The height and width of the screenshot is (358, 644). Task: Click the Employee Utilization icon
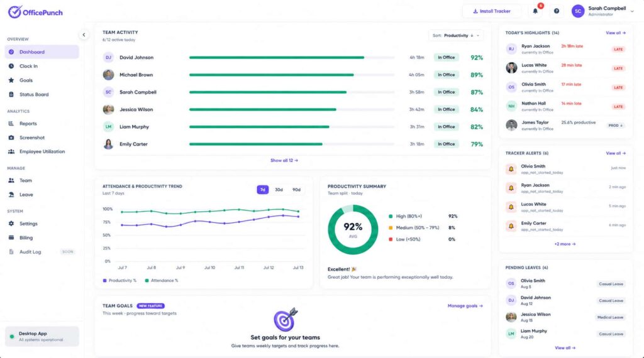11,152
